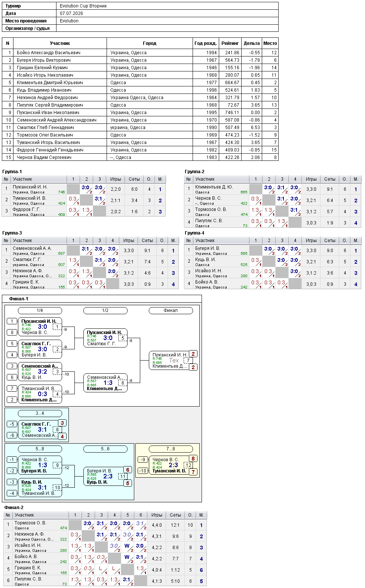Click the "Финал-1" heading
This screenshot has width=365, height=588.
coord(19,299)
